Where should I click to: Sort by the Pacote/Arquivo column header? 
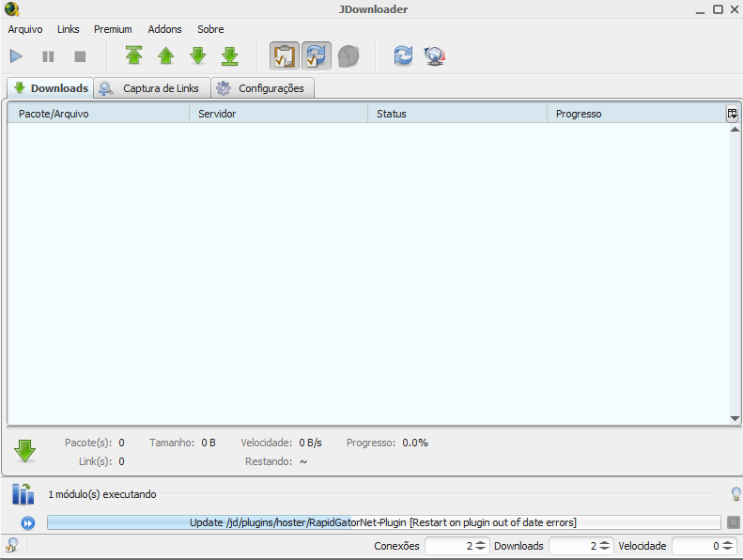click(x=99, y=114)
